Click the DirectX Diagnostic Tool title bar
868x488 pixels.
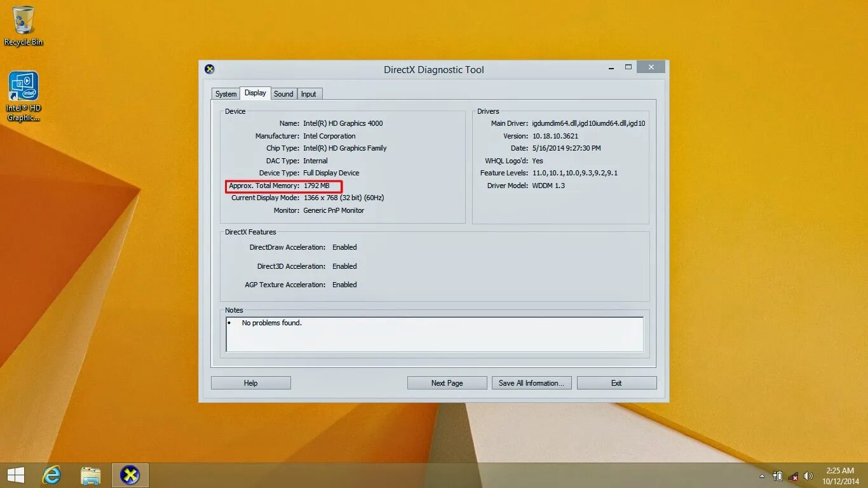click(434, 70)
